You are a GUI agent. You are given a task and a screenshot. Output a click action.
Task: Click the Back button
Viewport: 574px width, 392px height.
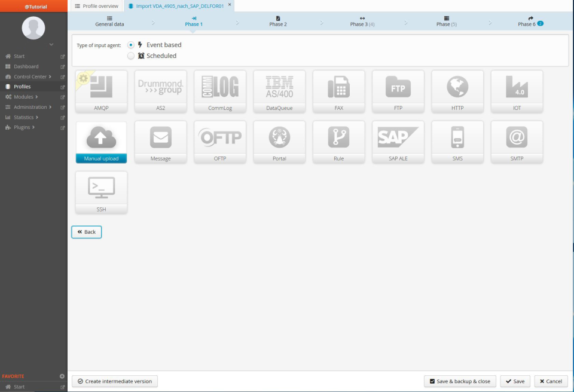click(86, 232)
